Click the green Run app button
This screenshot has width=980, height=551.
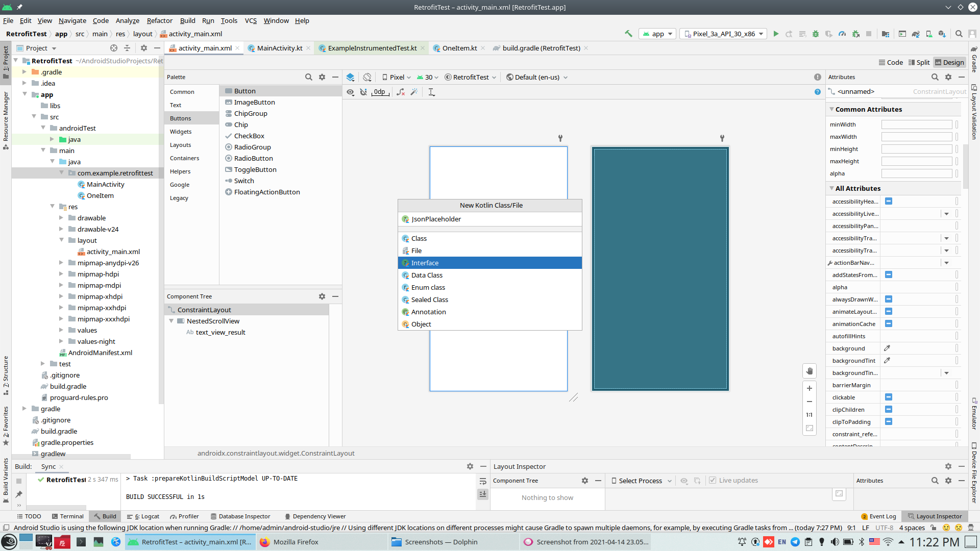pos(776,34)
